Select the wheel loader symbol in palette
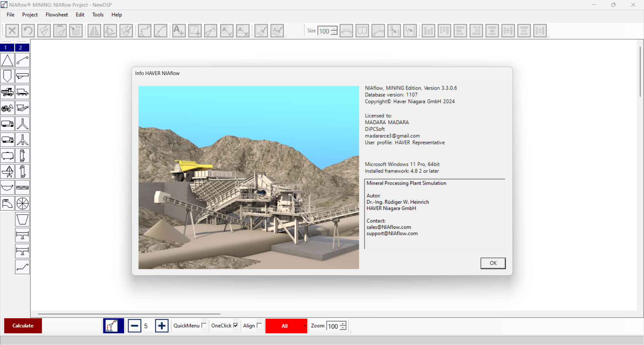The image size is (644, 345). point(7,108)
